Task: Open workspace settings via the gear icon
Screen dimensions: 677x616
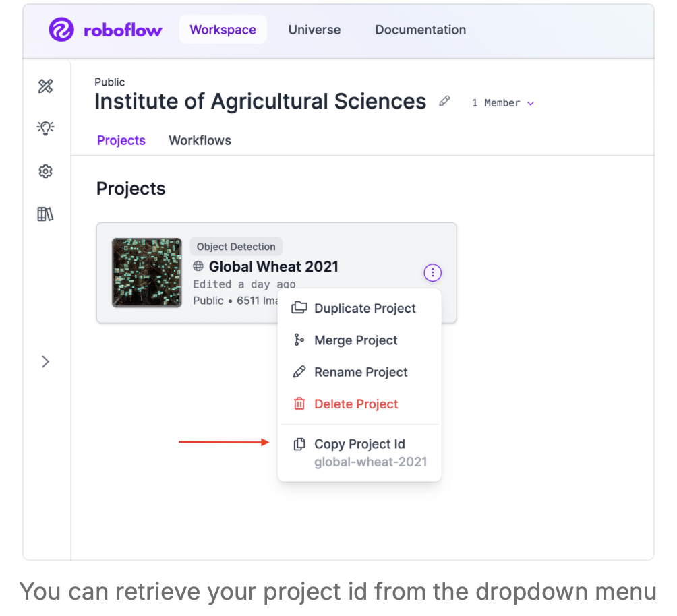Action: (x=45, y=171)
